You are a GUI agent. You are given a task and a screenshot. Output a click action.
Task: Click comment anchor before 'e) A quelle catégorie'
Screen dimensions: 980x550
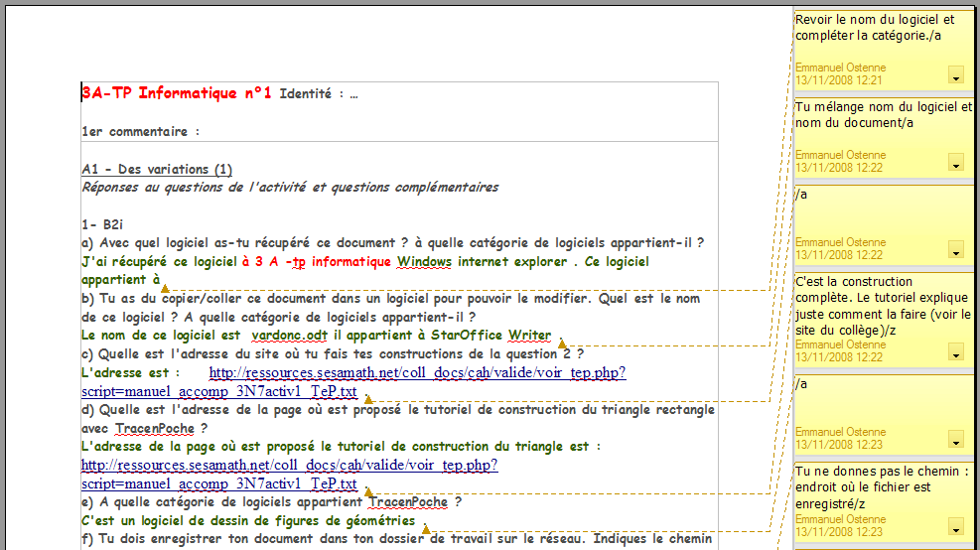368,491
